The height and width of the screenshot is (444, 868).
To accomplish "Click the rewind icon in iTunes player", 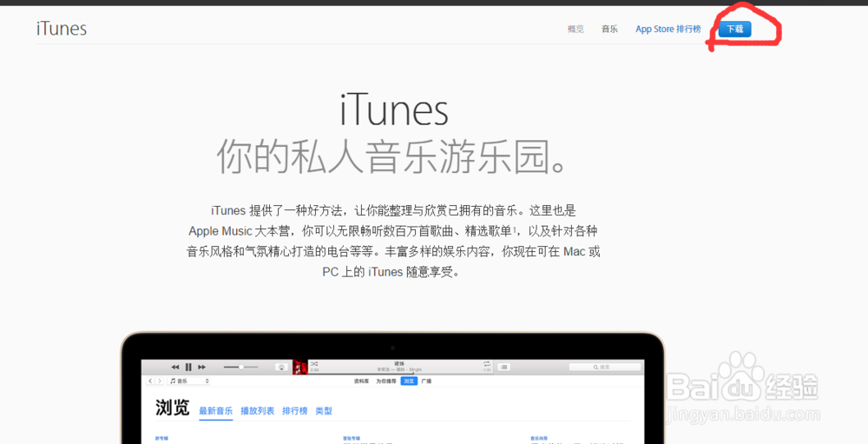I will pyautogui.click(x=175, y=367).
